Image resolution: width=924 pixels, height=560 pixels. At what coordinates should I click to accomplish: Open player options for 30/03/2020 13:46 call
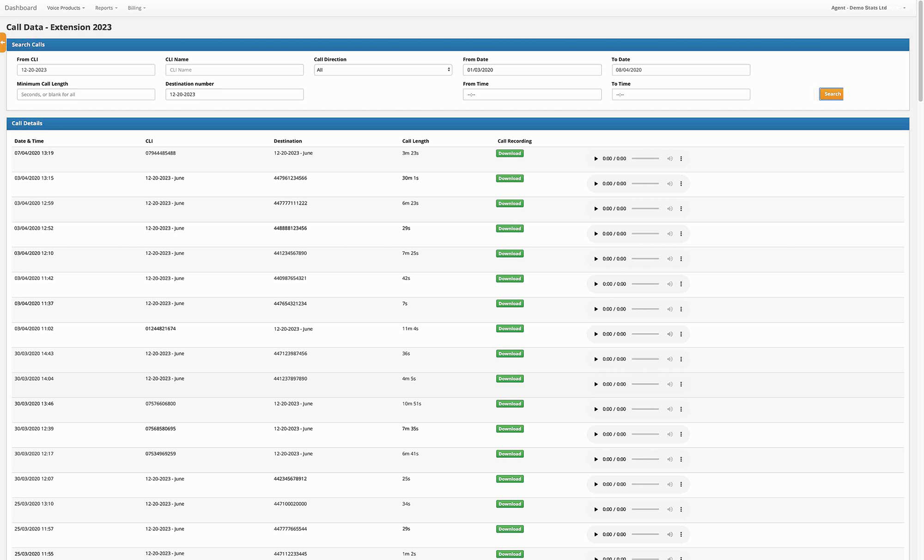tap(681, 409)
